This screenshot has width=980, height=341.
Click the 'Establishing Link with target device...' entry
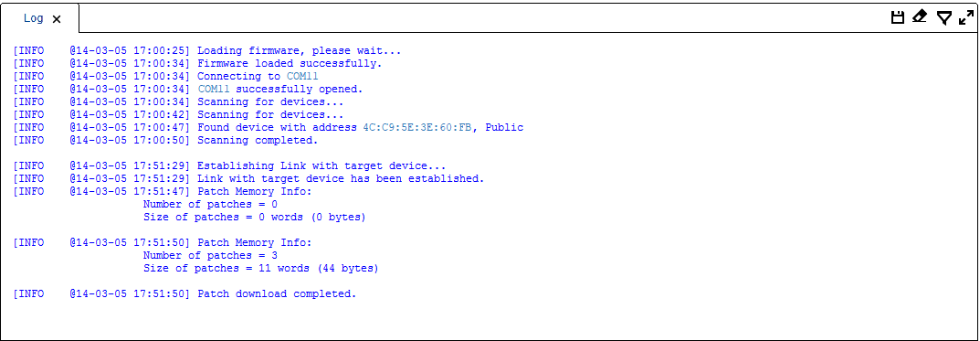229,165
